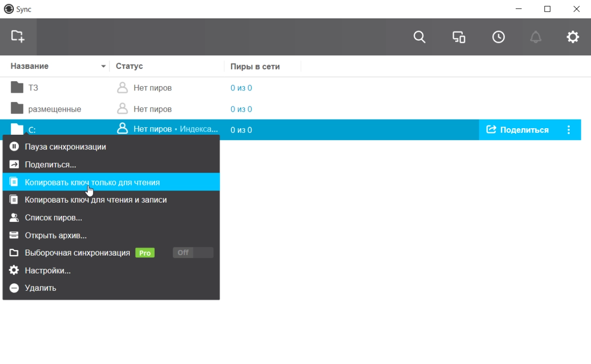Click the three-dot menu on C: row
Viewport: 591px width, 364px height.
click(x=569, y=130)
